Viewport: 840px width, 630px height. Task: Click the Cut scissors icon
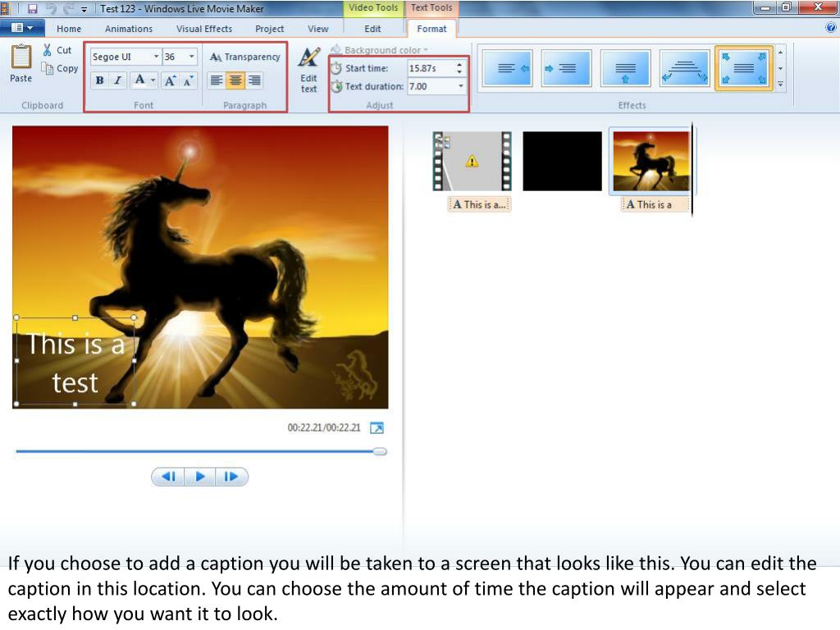48,50
